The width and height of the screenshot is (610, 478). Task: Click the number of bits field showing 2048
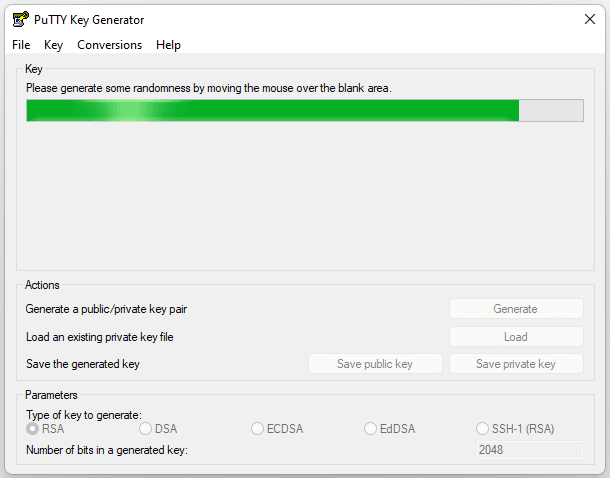(529, 450)
